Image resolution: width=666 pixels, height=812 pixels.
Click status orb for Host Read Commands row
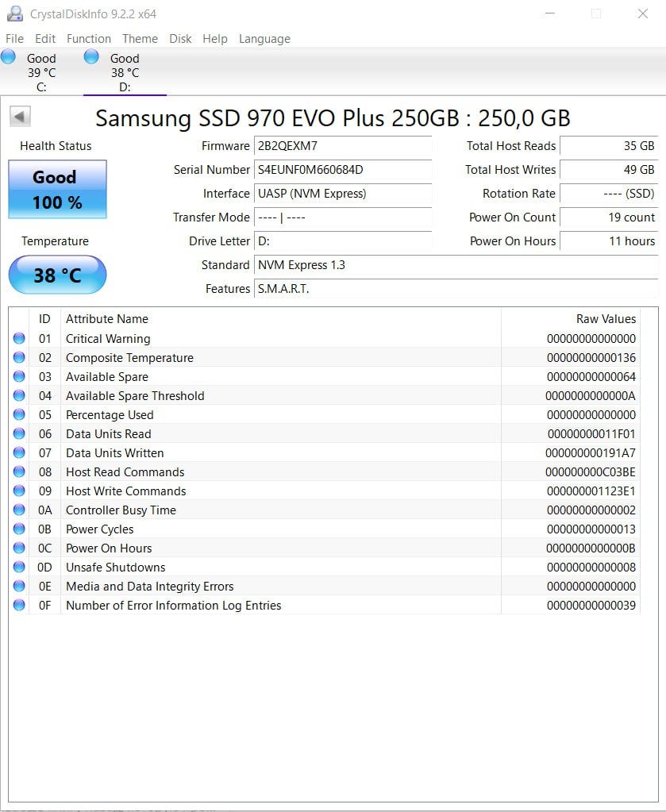tap(19, 471)
